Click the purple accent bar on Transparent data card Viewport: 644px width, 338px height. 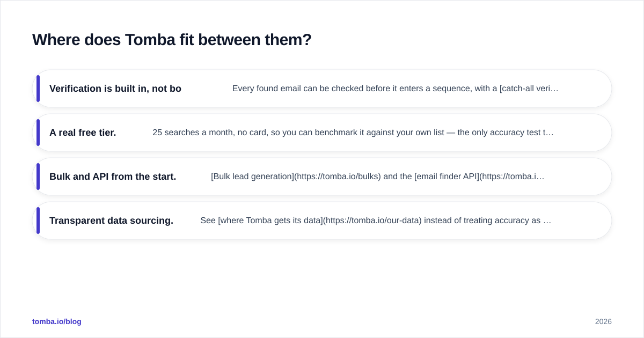pyautogui.click(x=38, y=221)
